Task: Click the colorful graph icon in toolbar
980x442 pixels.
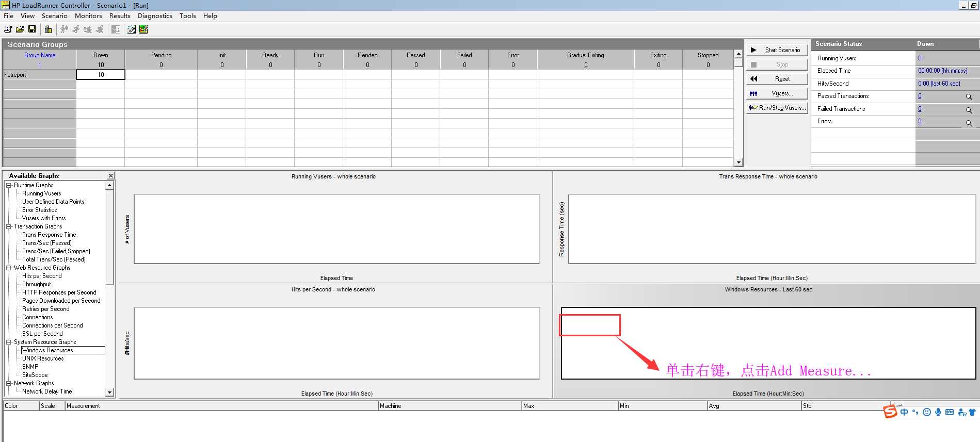Action: coord(143,29)
